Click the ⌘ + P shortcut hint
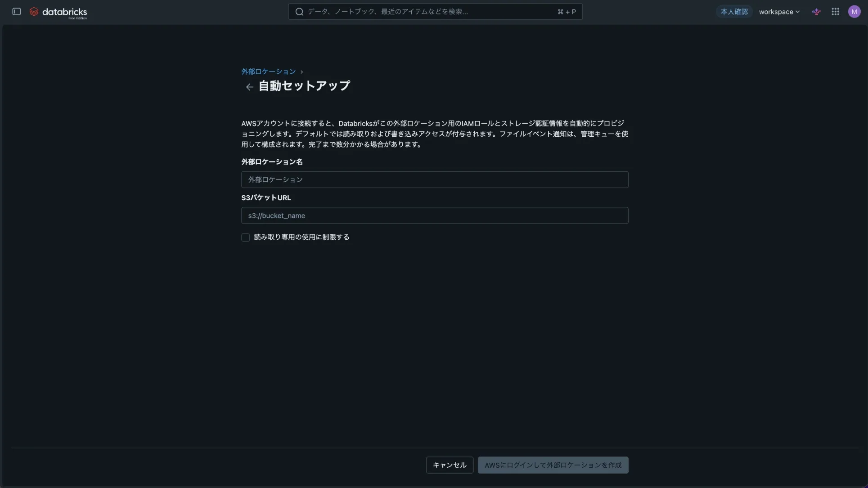The height and width of the screenshot is (488, 868). 567,12
